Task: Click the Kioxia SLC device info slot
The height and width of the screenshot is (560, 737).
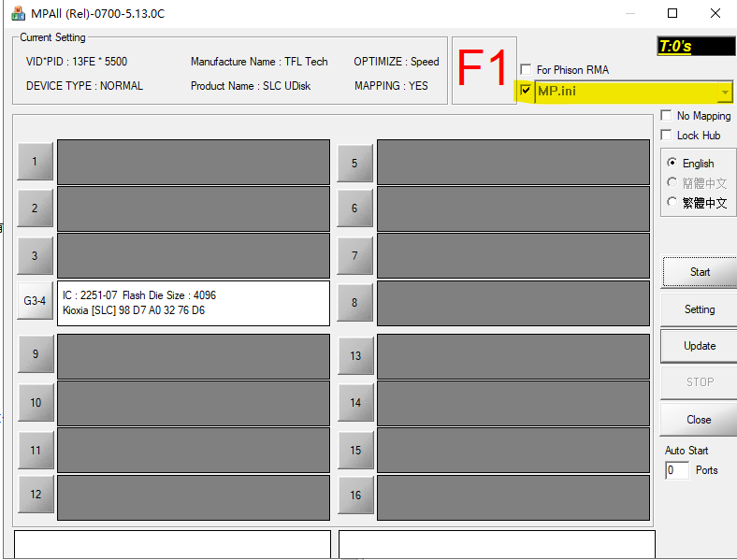Action: (194, 303)
